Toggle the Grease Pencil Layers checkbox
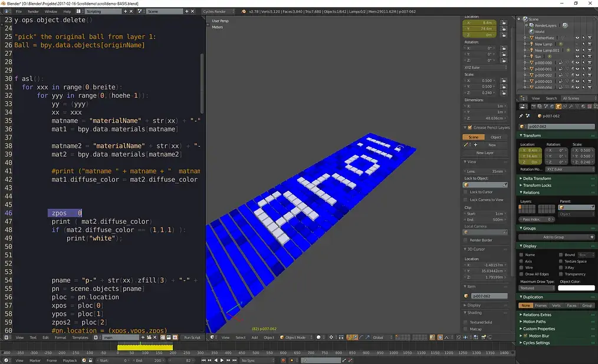Screen dimensions: 598x364 pos(470,128)
